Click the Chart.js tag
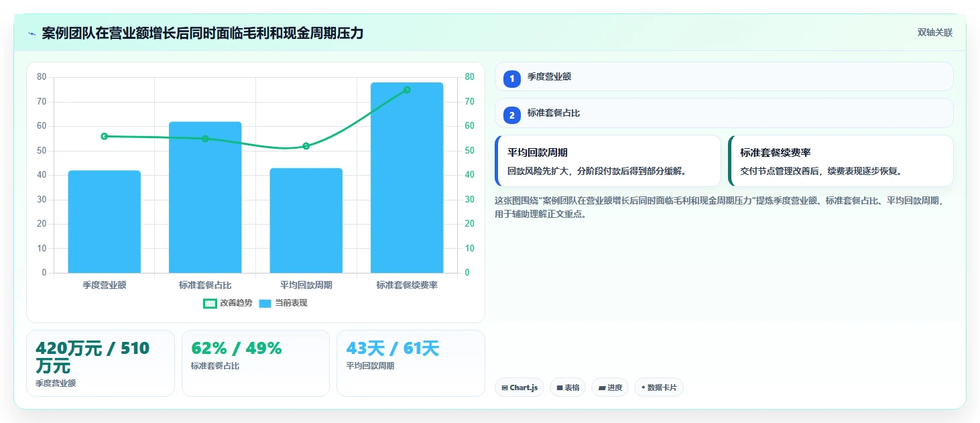Viewport: 980px width, 423px height. [519, 387]
